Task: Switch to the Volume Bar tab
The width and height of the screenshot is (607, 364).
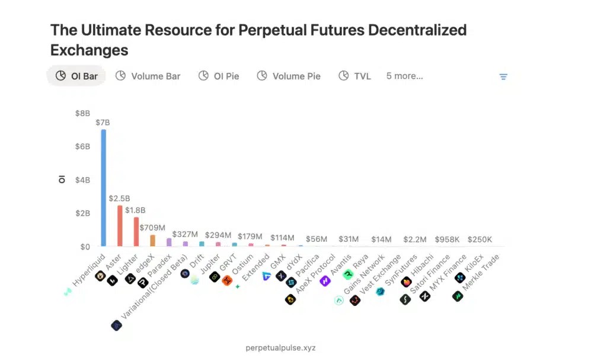Action: 148,76
